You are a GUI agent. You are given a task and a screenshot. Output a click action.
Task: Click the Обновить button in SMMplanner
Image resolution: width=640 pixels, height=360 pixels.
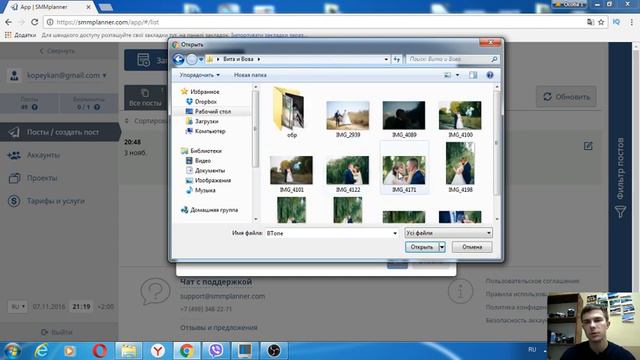(566, 97)
